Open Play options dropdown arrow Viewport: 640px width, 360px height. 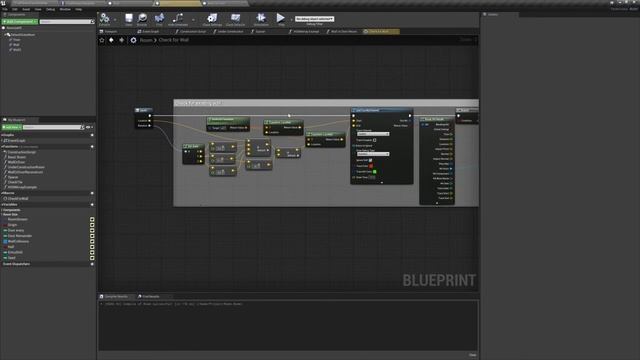[x=291, y=19]
